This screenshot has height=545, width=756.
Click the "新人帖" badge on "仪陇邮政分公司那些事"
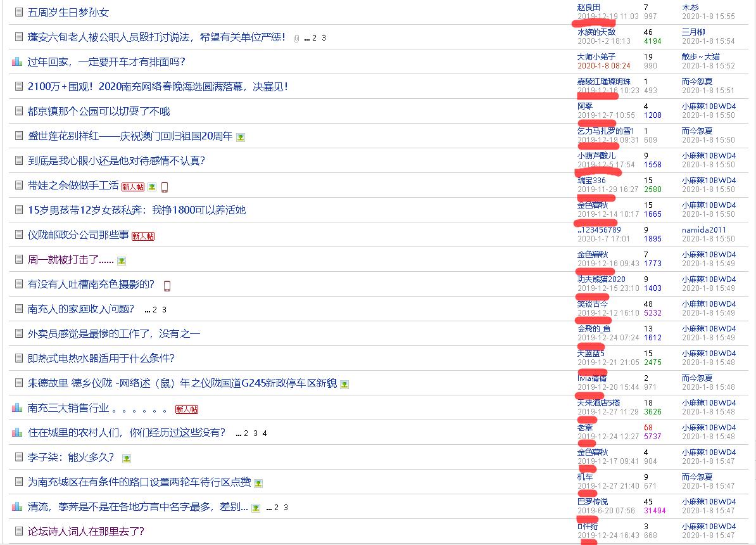click(x=143, y=236)
